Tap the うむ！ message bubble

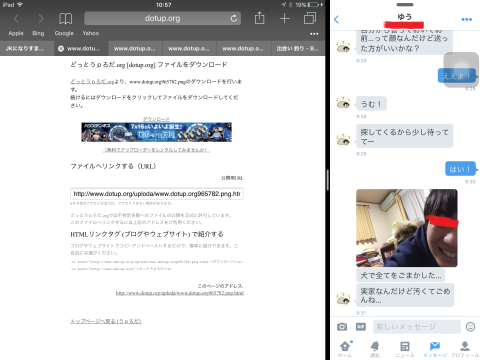pyautogui.click(x=371, y=104)
